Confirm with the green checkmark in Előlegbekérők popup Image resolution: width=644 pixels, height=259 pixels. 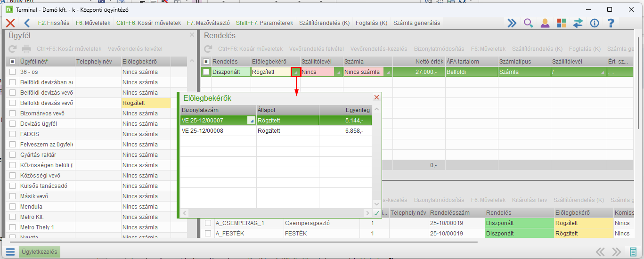(376, 213)
